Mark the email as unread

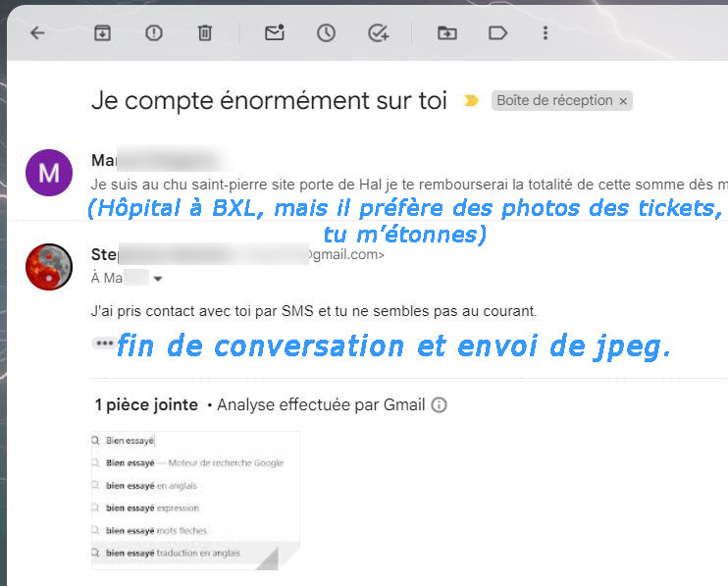click(x=275, y=32)
